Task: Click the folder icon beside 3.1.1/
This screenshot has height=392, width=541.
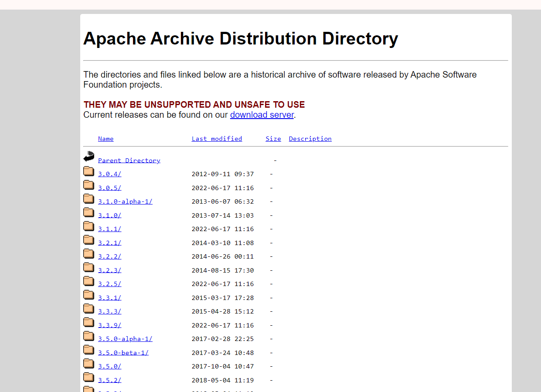Action: pyautogui.click(x=89, y=226)
